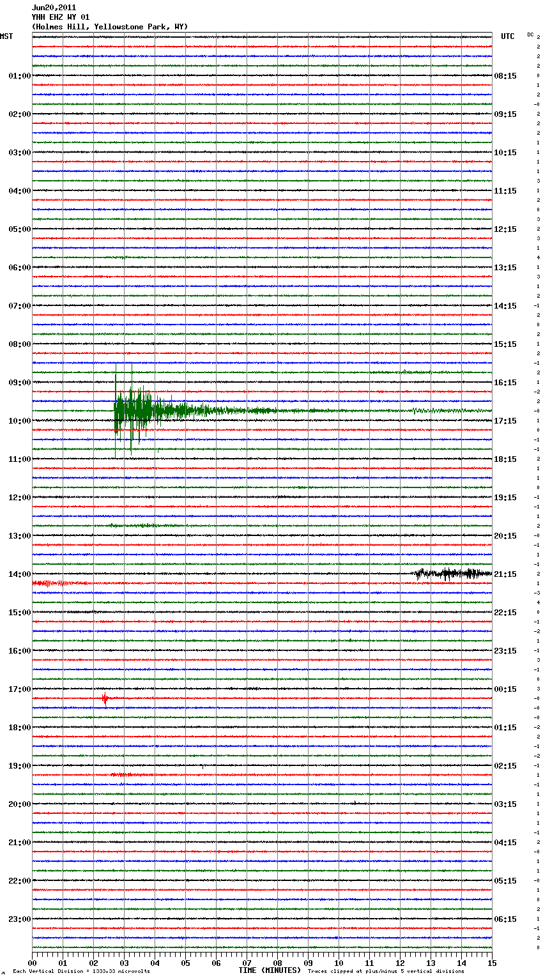Click the date text Jun20,2011
Image resolution: width=543 pixels, height=980 pixels.
tap(54, 8)
